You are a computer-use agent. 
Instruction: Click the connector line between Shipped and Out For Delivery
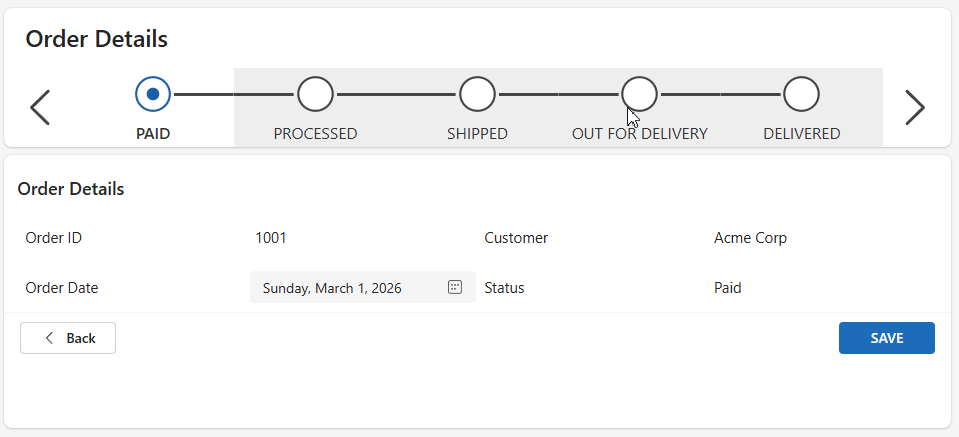pos(558,94)
